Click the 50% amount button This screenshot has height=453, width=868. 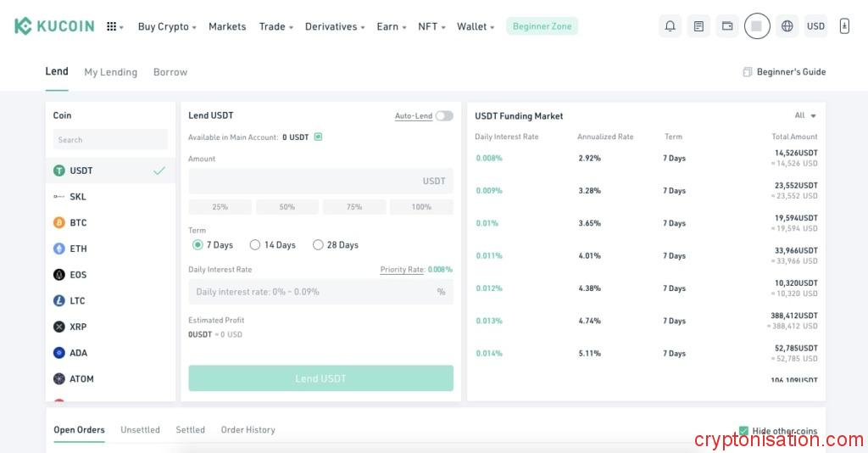click(287, 207)
